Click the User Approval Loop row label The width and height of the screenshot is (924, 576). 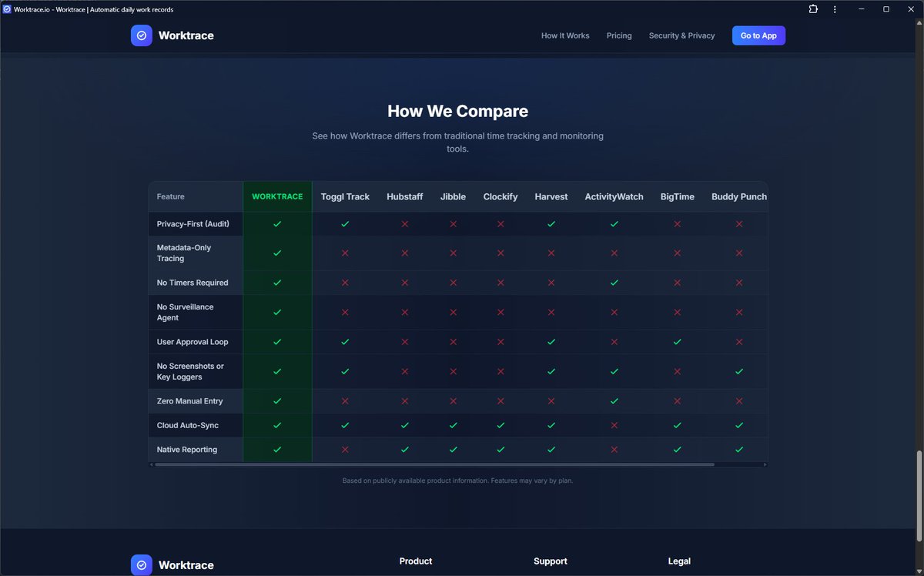pyautogui.click(x=192, y=342)
